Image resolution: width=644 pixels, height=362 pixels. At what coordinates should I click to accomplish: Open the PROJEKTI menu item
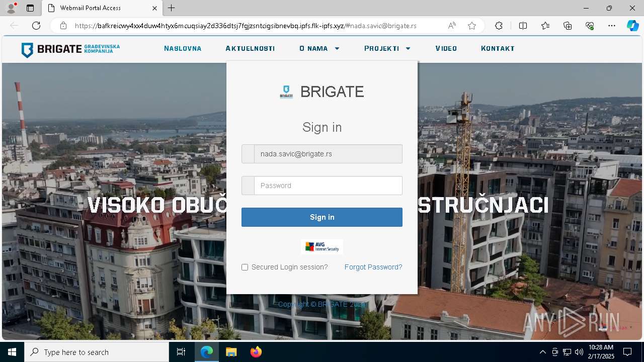pos(381,49)
